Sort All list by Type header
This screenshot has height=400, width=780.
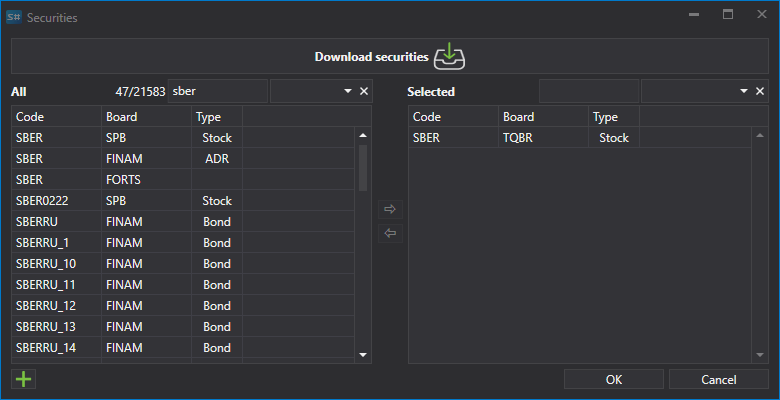pyautogui.click(x=217, y=116)
